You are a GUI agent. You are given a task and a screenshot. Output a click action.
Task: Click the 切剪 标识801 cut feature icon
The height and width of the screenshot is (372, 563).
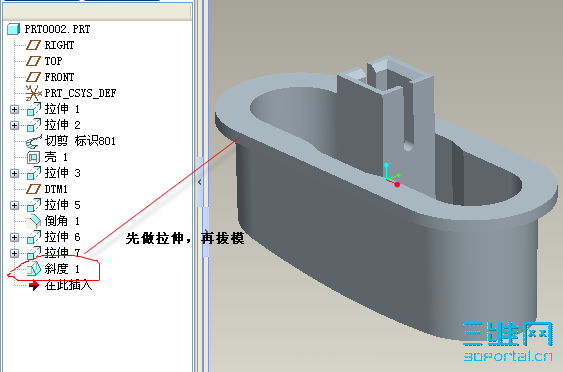coord(34,141)
